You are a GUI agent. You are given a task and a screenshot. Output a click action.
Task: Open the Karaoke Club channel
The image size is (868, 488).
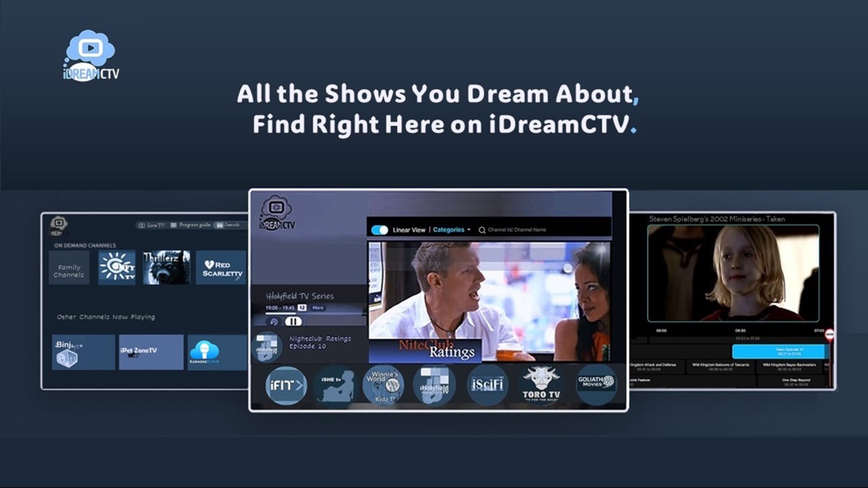(x=205, y=351)
